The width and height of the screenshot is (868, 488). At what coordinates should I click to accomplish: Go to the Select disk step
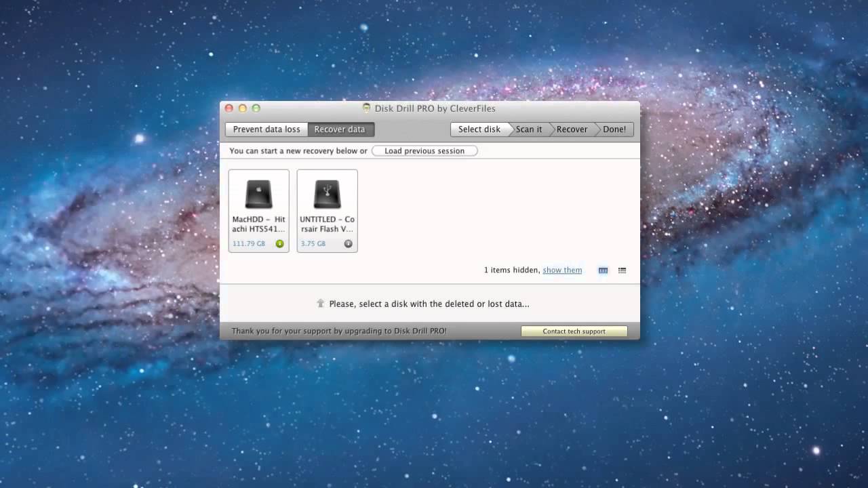tap(479, 129)
